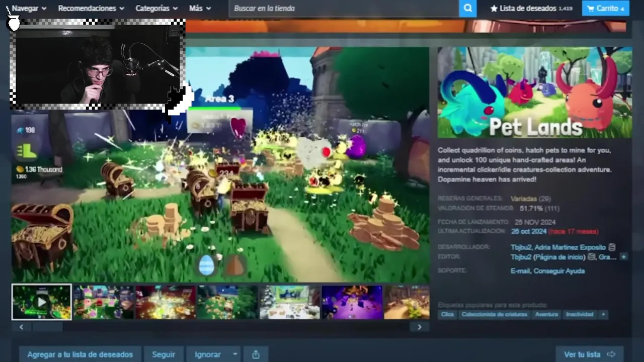Click the magnifier search button
Image resolution: width=644 pixels, height=362 pixels.
pyautogui.click(x=468, y=8)
